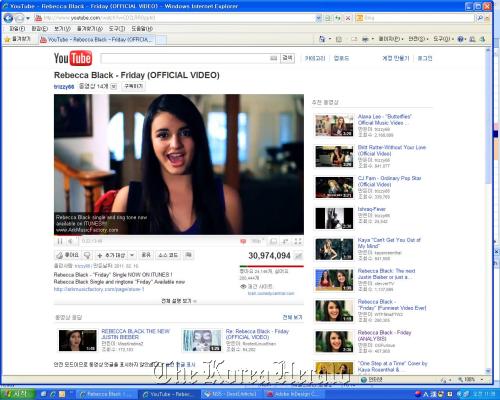Click the plus Add to button

(111, 255)
